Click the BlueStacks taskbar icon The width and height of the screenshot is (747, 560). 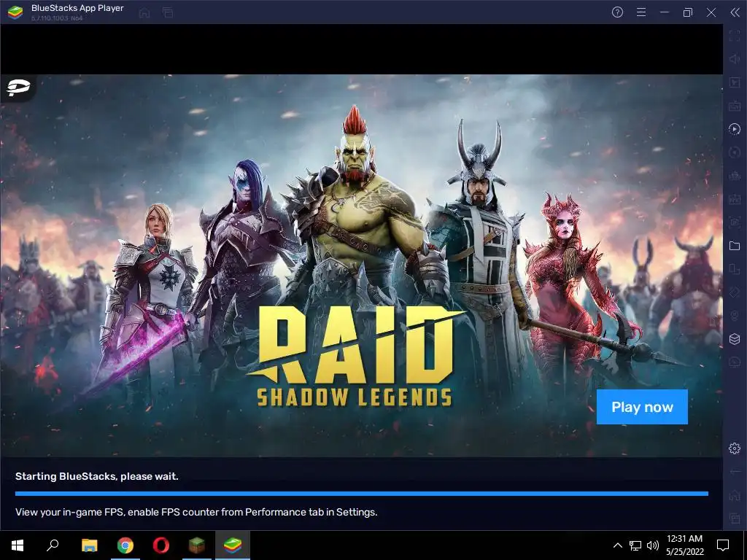pyautogui.click(x=233, y=545)
